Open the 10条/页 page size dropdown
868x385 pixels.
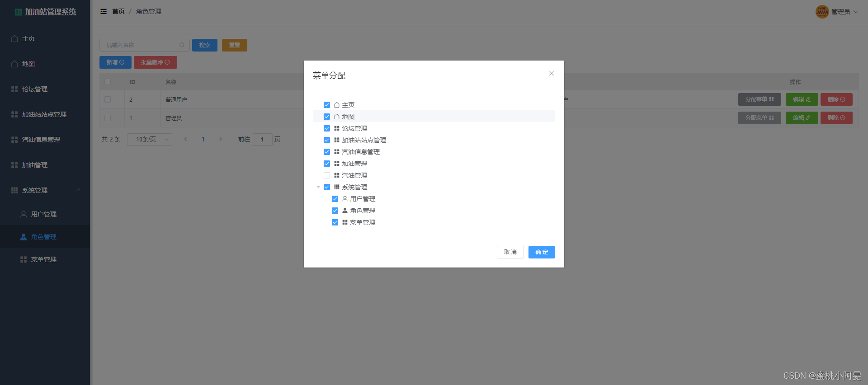[x=150, y=139]
